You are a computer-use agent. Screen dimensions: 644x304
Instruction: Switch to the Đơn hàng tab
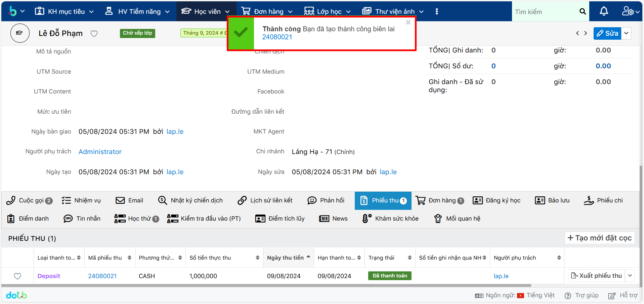[x=440, y=200]
